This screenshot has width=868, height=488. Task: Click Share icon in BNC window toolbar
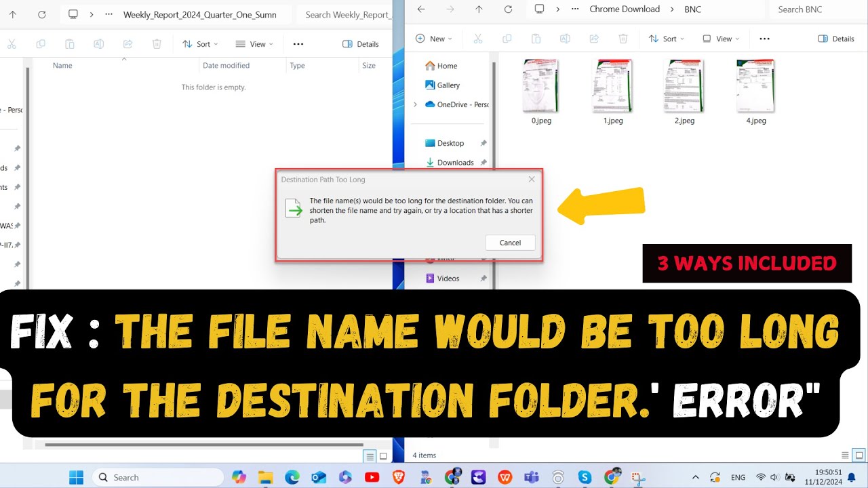click(594, 39)
